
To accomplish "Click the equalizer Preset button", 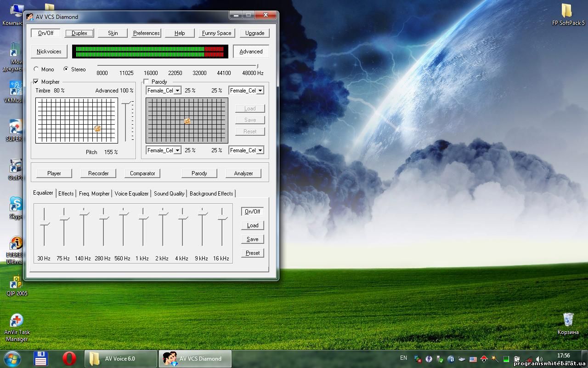I will 252,253.
